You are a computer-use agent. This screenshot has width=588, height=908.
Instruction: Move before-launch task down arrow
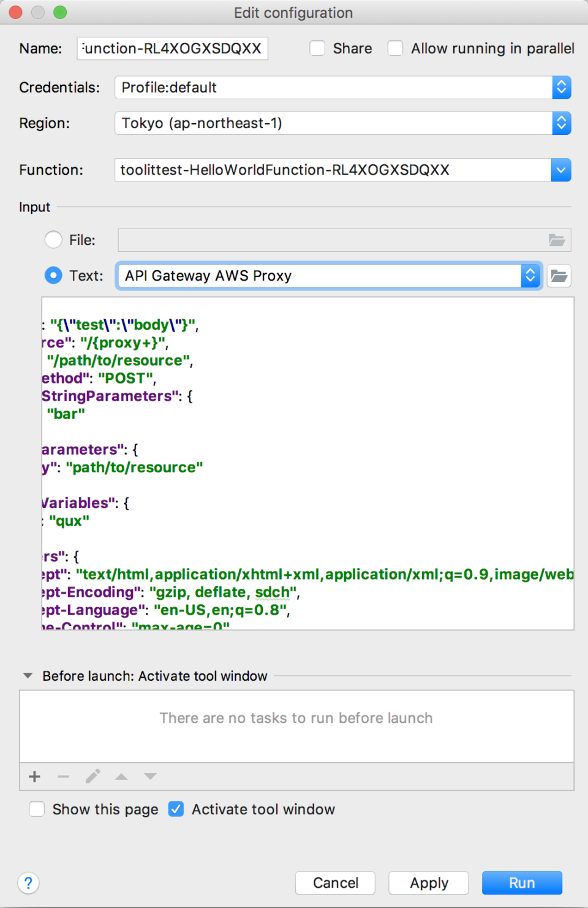(150, 777)
